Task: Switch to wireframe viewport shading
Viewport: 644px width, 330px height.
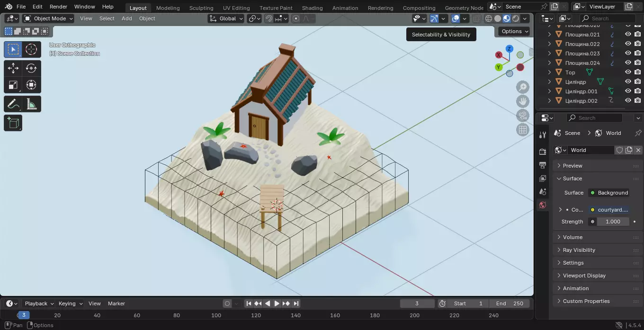Action: click(489, 18)
